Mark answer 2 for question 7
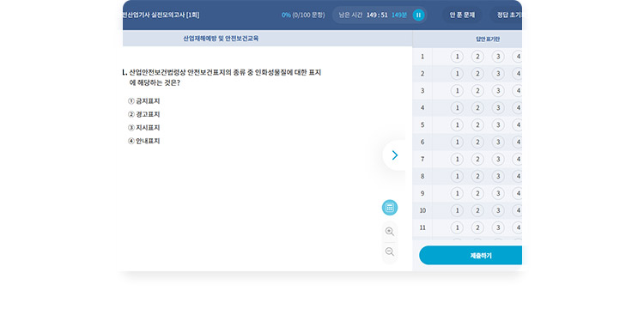The width and height of the screenshot is (644, 315). click(477, 160)
